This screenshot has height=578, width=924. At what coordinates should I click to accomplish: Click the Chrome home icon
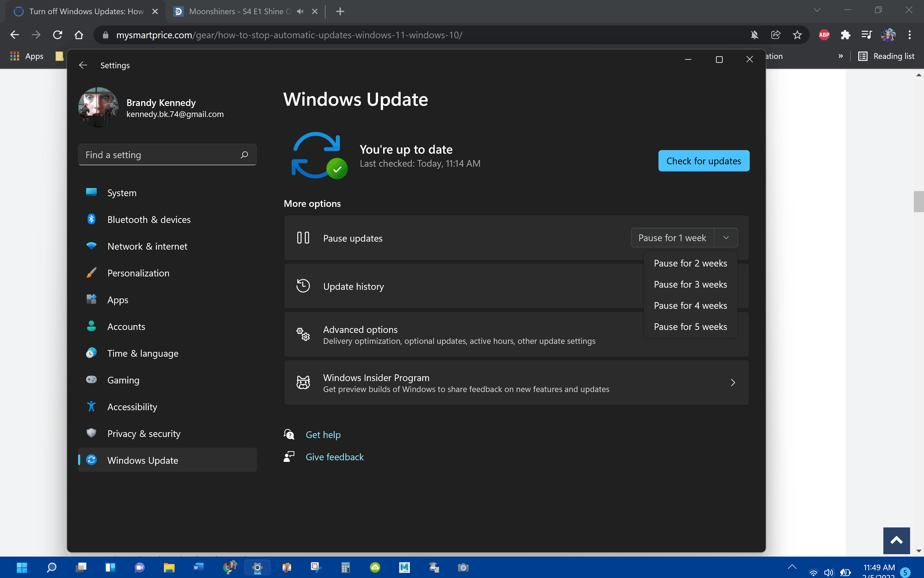tap(79, 35)
